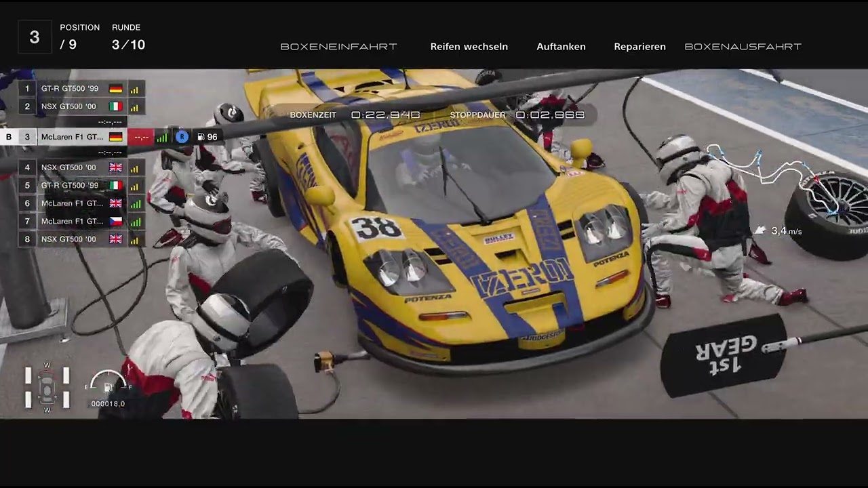Click the signal bars icon in leaderboard row 1
The height and width of the screenshot is (488, 868).
coord(134,89)
